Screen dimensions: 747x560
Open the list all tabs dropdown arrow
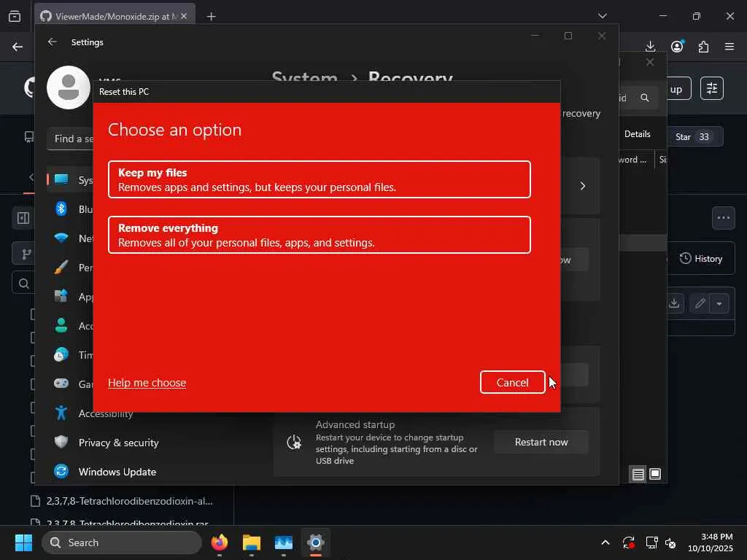[602, 16]
